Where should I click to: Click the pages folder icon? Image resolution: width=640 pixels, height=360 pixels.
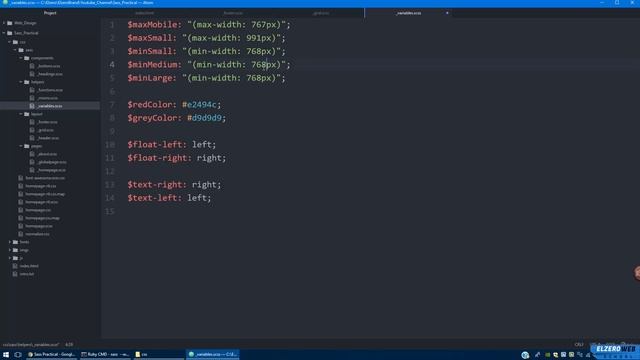(x=27, y=146)
